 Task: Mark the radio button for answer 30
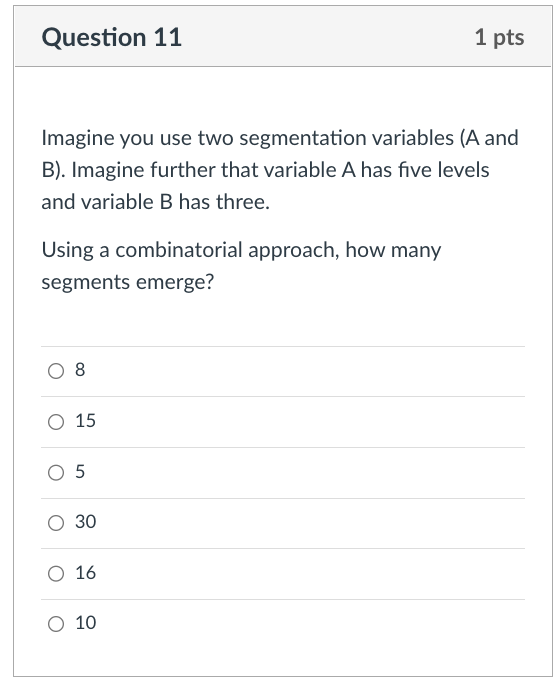pos(56,523)
